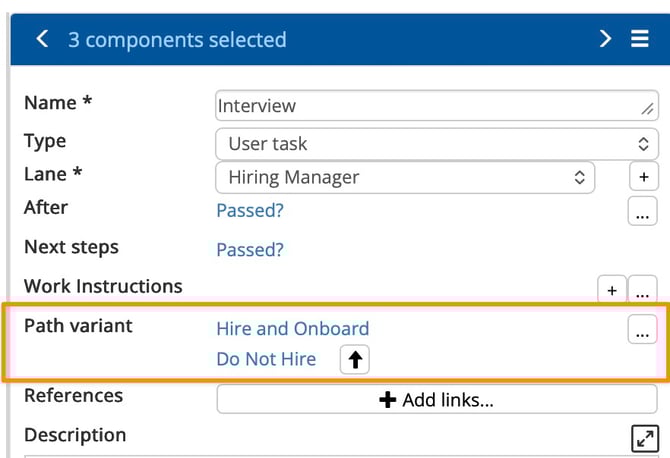Go forward using the right chevron in header

[x=605, y=39]
